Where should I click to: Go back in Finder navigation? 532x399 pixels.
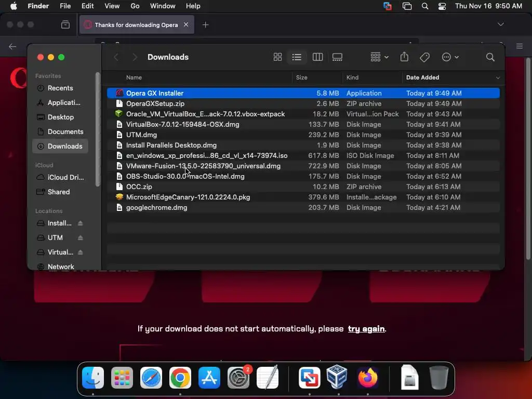point(116,57)
